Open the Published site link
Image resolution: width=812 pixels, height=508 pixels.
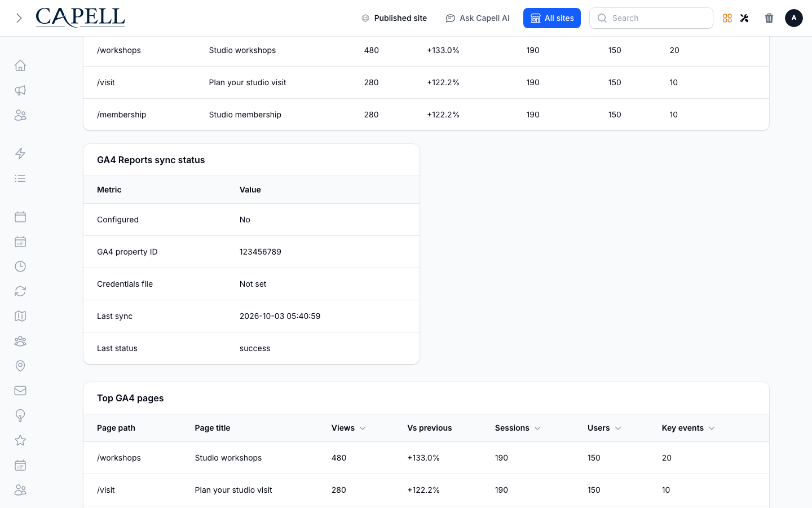click(394, 18)
